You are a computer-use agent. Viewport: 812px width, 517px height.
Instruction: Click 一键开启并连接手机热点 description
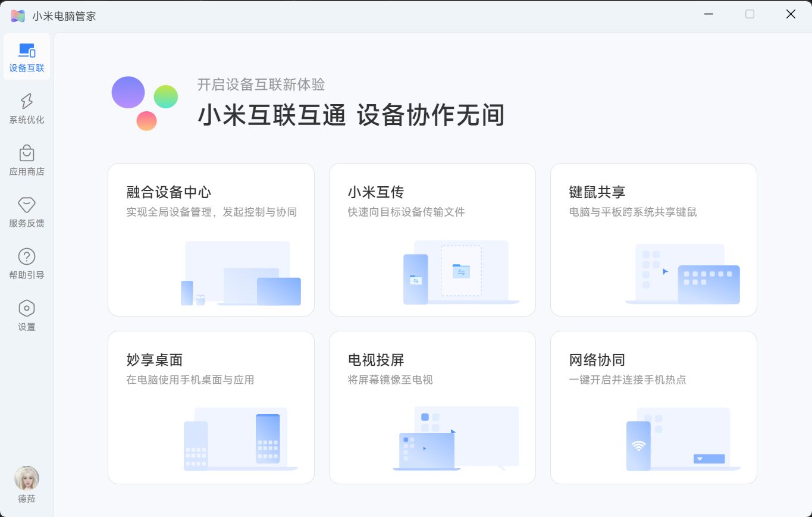coord(628,380)
